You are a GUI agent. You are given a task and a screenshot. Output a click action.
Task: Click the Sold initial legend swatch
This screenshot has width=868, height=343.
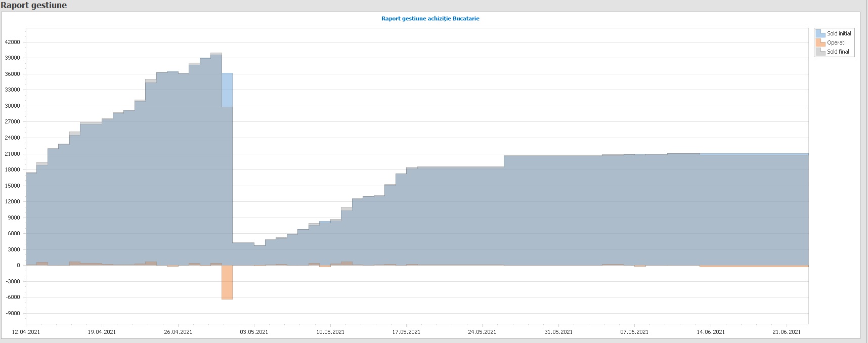pyautogui.click(x=820, y=33)
